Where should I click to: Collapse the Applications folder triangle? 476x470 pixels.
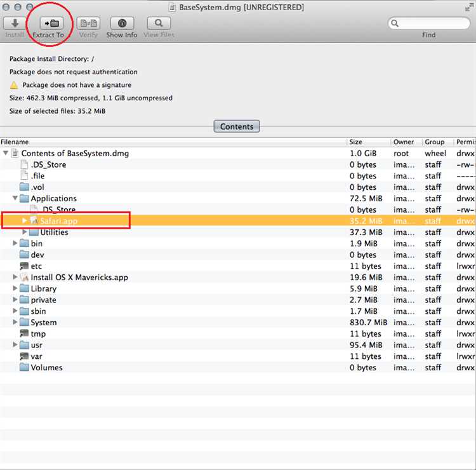point(15,198)
